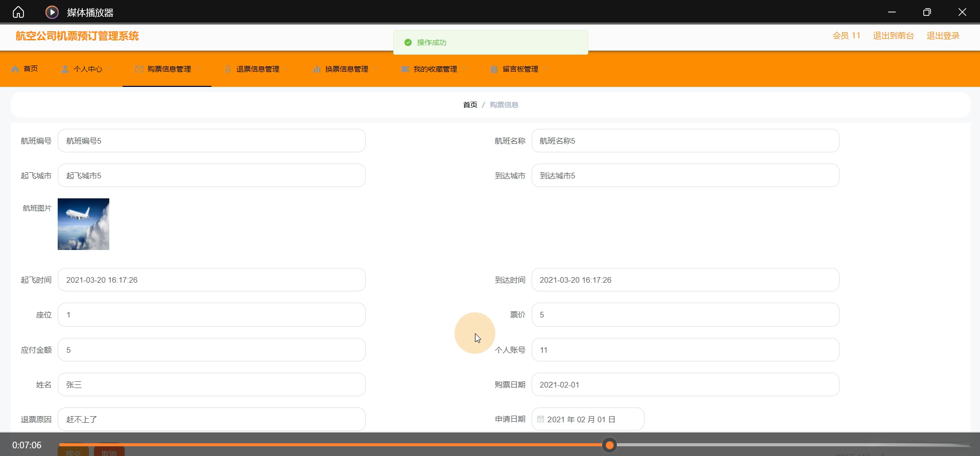Click the calendar icon in 申请日期 field
The image size is (980, 456).
tap(540, 419)
